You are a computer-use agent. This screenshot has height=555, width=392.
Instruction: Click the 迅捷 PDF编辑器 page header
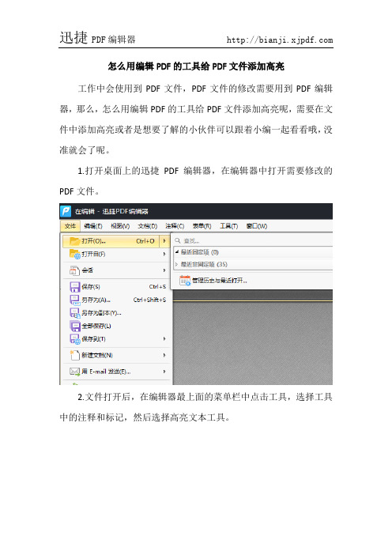tap(97, 38)
